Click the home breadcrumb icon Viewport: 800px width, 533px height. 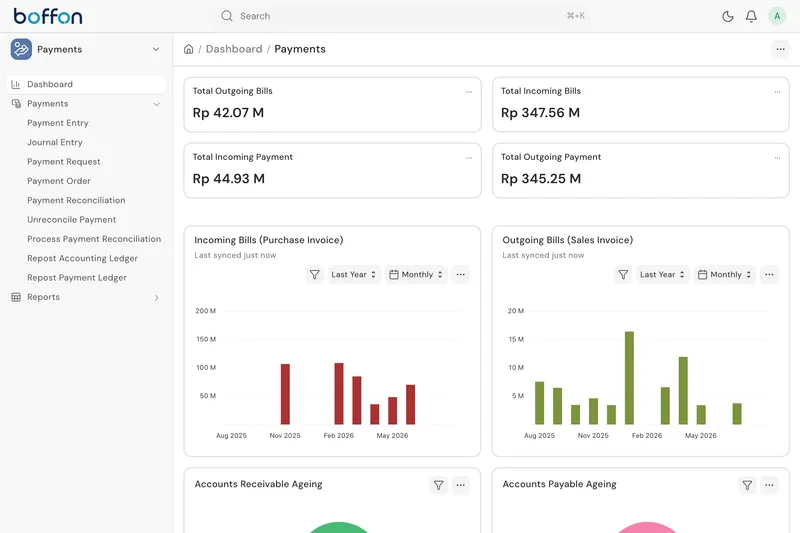tap(188, 49)
